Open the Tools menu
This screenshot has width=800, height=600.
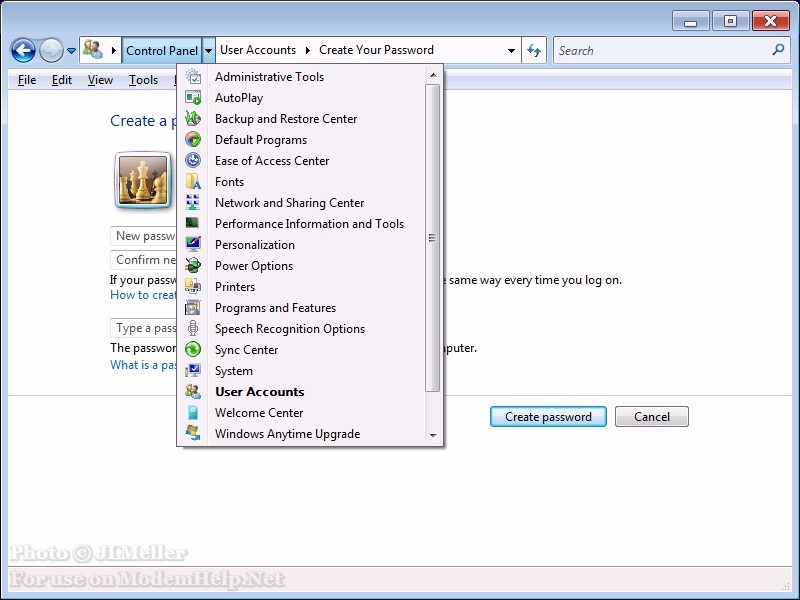coord(143,80)
